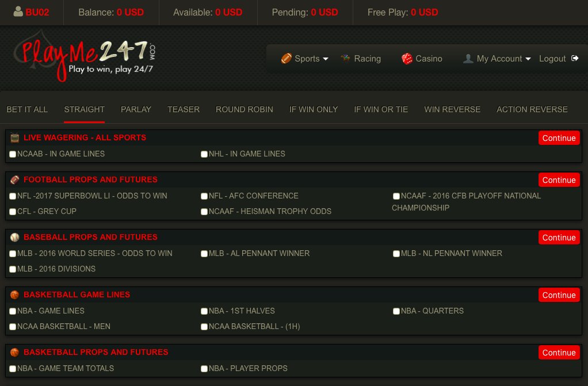This screenshot has height=386, width=588.
Task: Select NBA - Quarters checkbox
Action: [x=396, y=311]
